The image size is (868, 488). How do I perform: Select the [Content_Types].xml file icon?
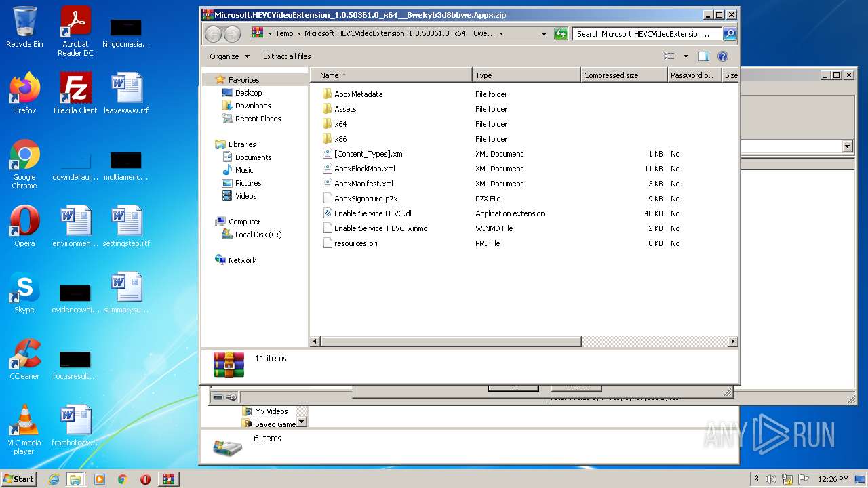coord(327,154)
